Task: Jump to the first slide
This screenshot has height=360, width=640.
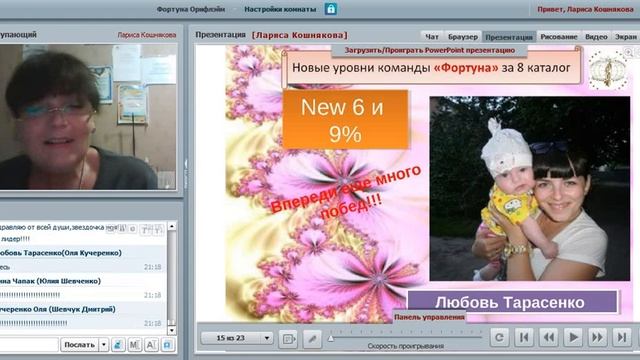Action: point(524,338)
